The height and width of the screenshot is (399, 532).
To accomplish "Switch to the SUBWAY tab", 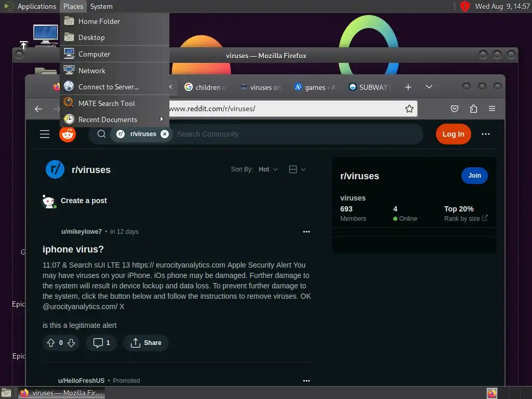I will (x=370, y=87).
